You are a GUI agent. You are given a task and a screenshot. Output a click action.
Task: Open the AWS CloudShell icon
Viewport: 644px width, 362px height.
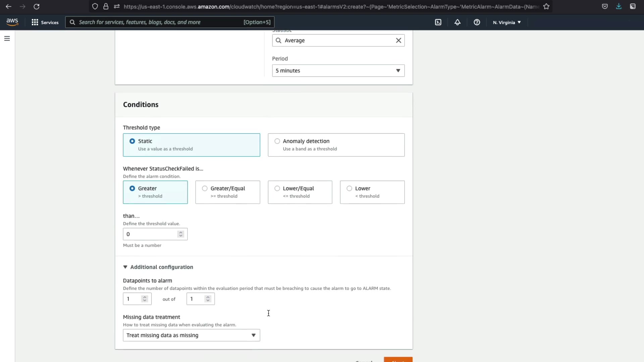coord(438,22)
